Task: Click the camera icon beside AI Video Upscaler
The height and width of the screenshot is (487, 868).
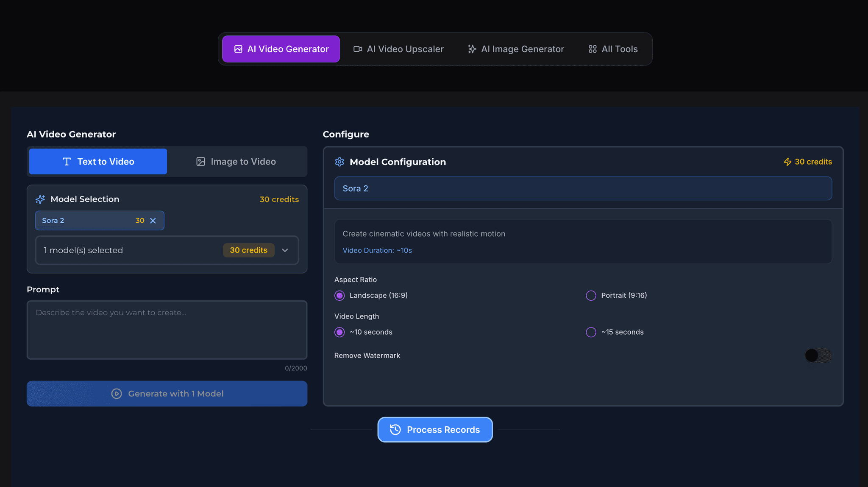Action: pos(358,49)
